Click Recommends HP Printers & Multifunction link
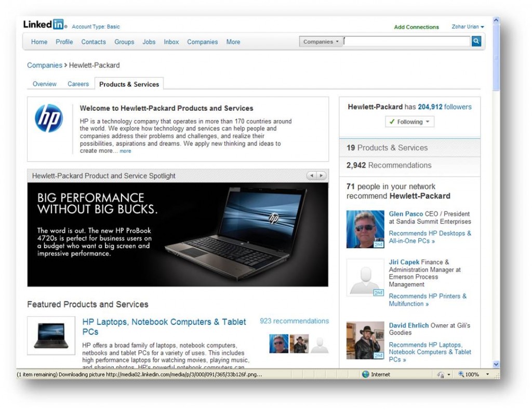The width and height of the screenshot is (532, 411). [428, 300]
